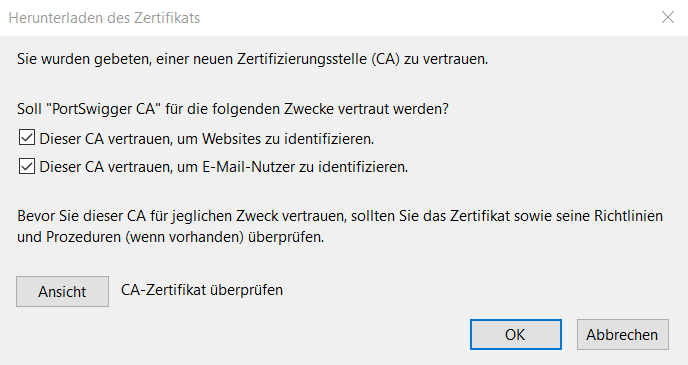Screen dimensions: 688x365
Task: Click the 'Soll PortSwigger CA' question text
Action: (233, 109)
